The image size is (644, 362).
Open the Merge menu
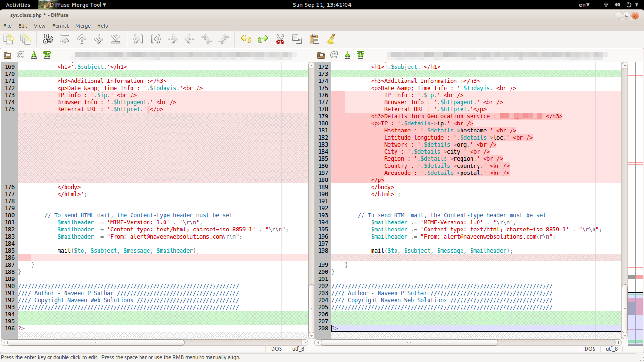point(83,26)
